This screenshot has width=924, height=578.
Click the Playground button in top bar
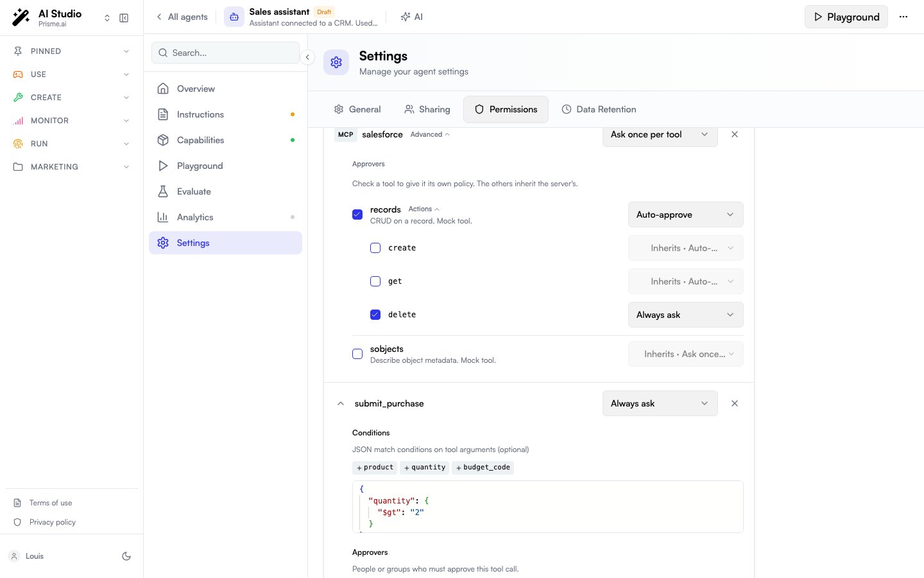[846, 17]
